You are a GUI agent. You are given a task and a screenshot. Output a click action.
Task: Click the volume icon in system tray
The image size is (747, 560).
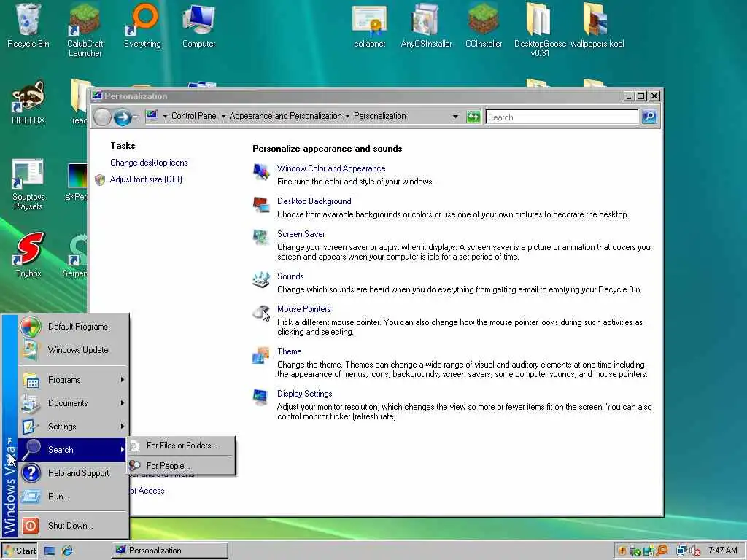click(x=694, y=551)
